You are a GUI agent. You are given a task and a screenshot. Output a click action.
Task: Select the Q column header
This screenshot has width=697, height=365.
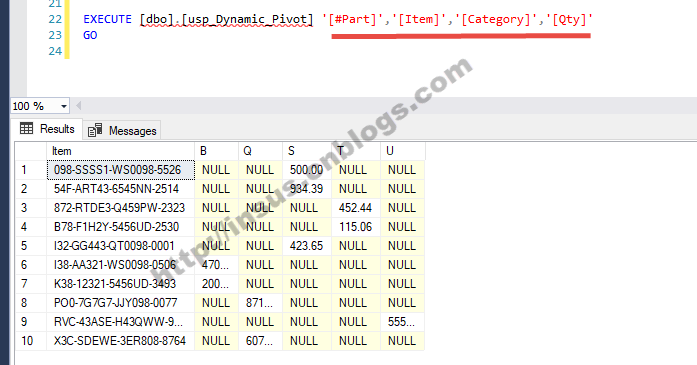coord(260,151)
